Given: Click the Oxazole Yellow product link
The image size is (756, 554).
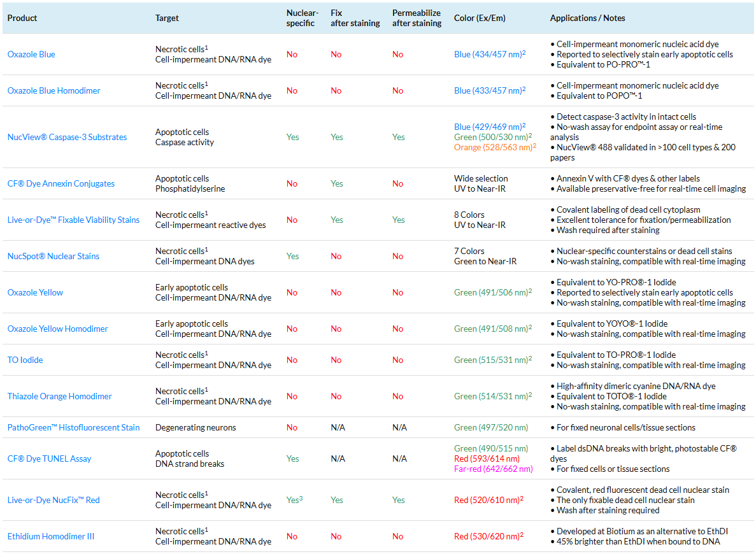Looking at the screenshot, I should tap(35, 293).
